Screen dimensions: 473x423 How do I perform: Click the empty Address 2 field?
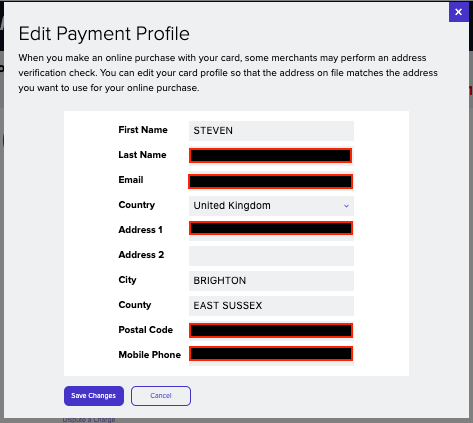coord(271,256)
